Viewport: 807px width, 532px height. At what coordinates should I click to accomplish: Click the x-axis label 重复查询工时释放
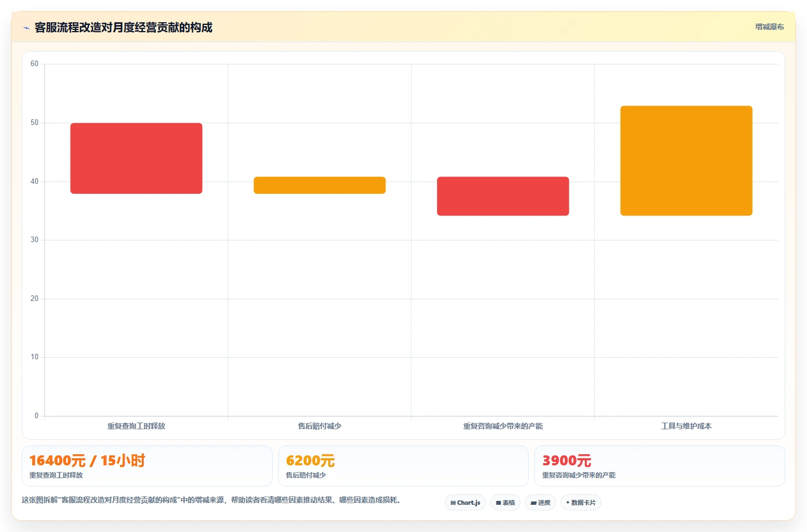(x=136, y=426)
